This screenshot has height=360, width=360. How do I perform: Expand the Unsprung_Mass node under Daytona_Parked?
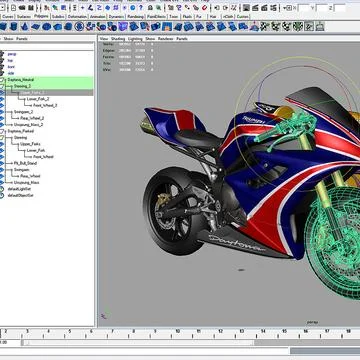[x=11, y=183]
